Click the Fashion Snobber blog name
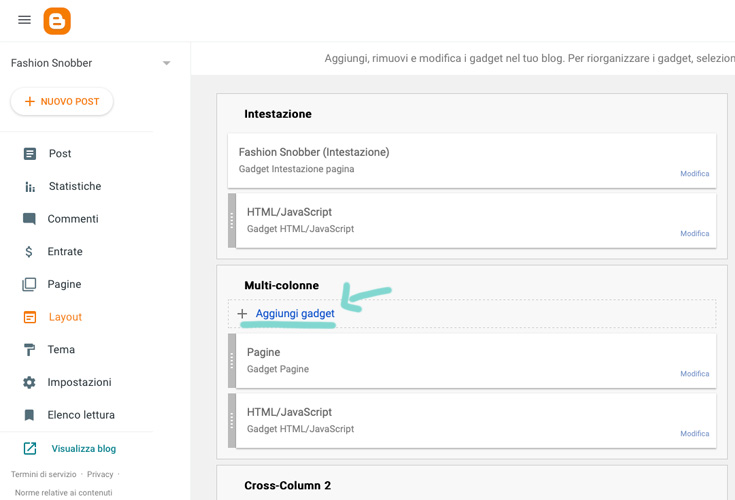This screenshot has height=500, width=735. (52, 63)
